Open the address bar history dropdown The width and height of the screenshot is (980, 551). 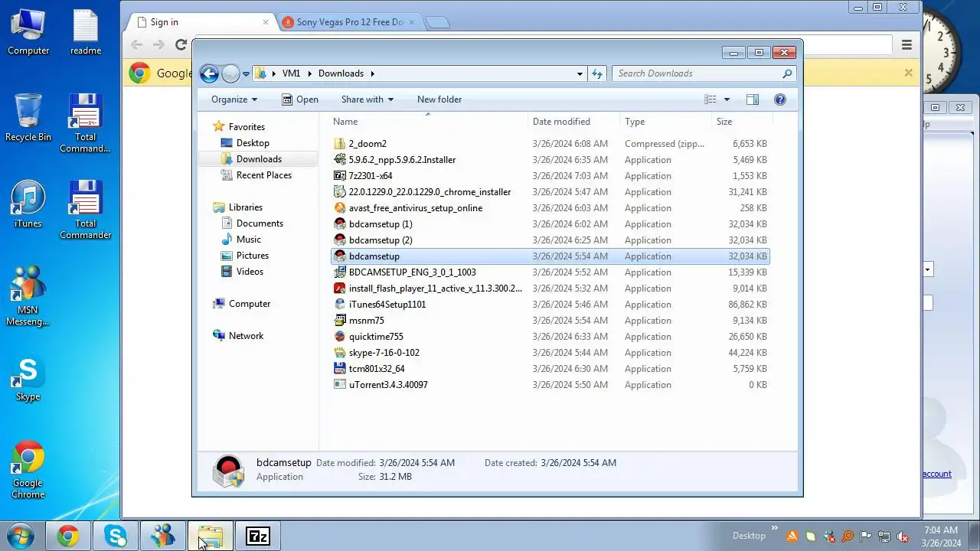pyautogui.click(x=580, y=73)
